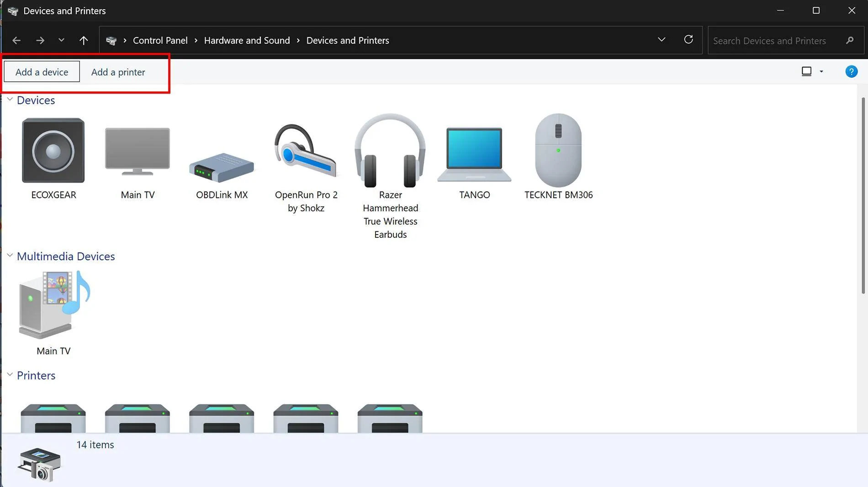Select the ECOXGEAR speaker device icon
The height and width of the screenshot is (487, 868).
click(x=53, y=151)
